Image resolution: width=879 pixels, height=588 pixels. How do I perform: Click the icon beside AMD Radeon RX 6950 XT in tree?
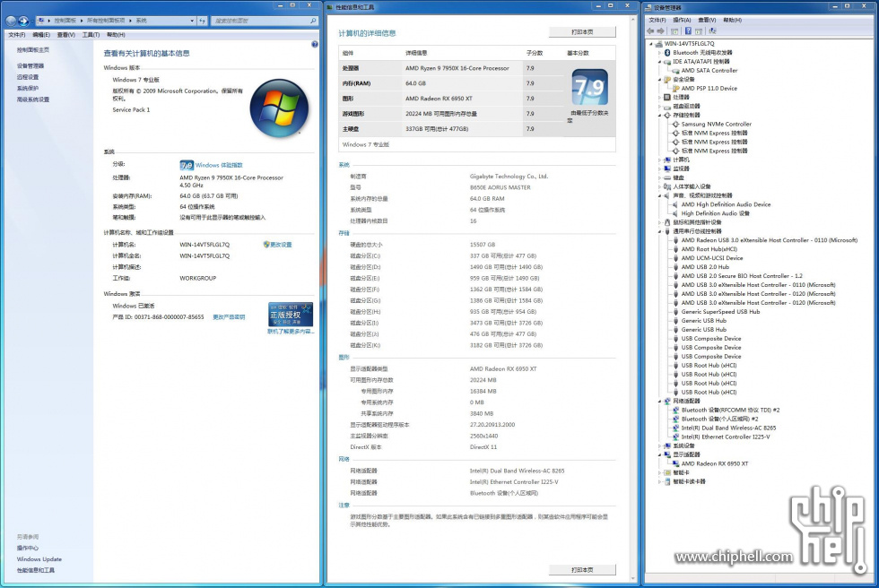675,464
